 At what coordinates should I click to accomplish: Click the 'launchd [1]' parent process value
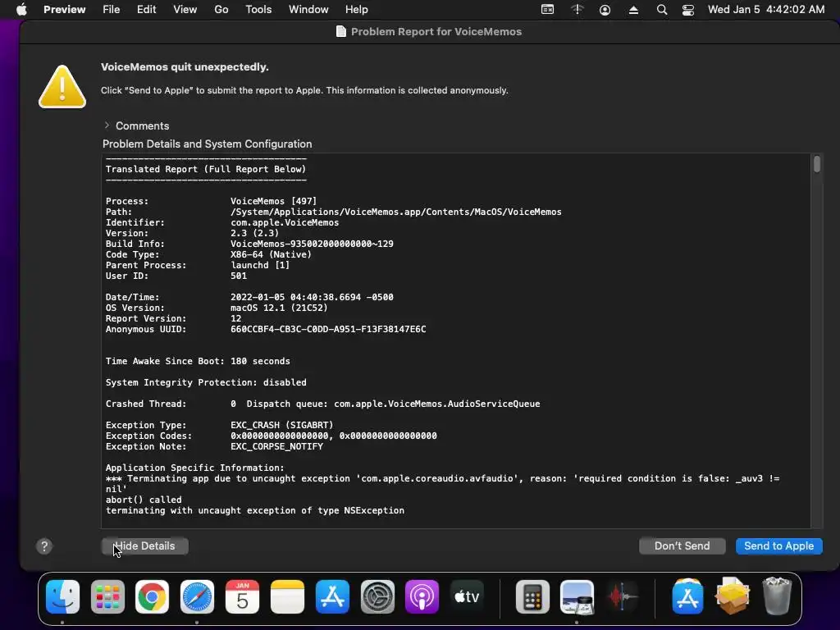260,265
